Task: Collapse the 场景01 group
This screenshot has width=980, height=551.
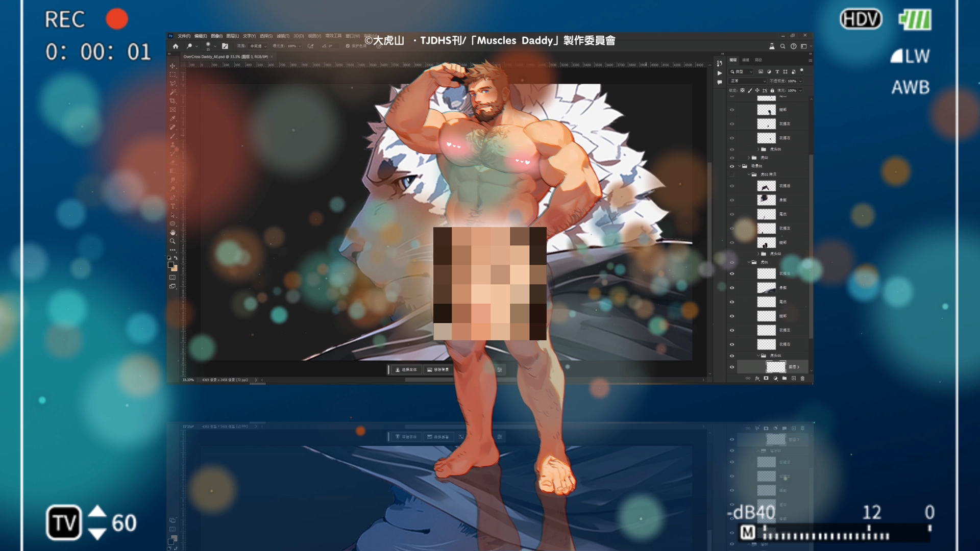Action: tap(739, 166)
